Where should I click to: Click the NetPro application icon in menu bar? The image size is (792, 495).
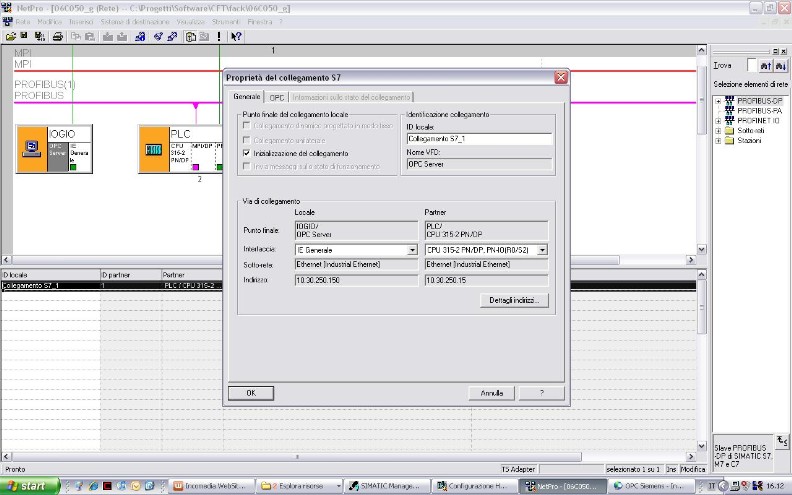(x=7, y=22)
